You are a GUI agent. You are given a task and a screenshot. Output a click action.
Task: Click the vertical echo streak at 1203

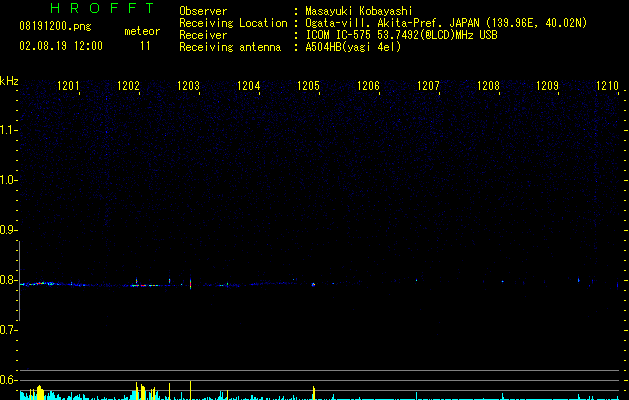tap(190, 283)
